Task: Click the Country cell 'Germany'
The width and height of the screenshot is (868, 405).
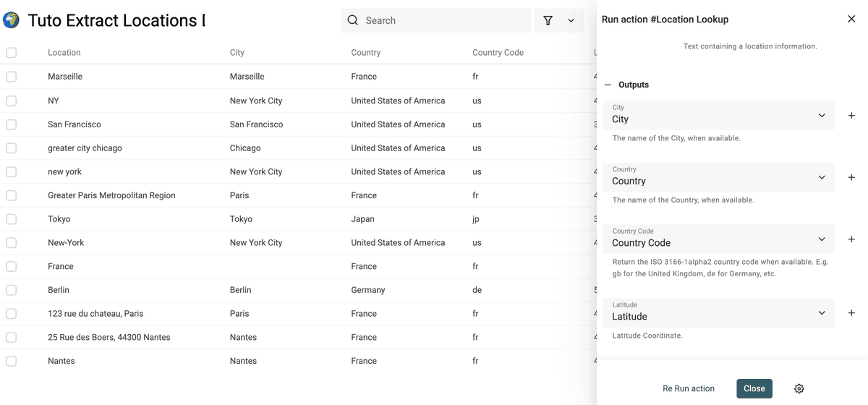Action: (x=368, y=289)
